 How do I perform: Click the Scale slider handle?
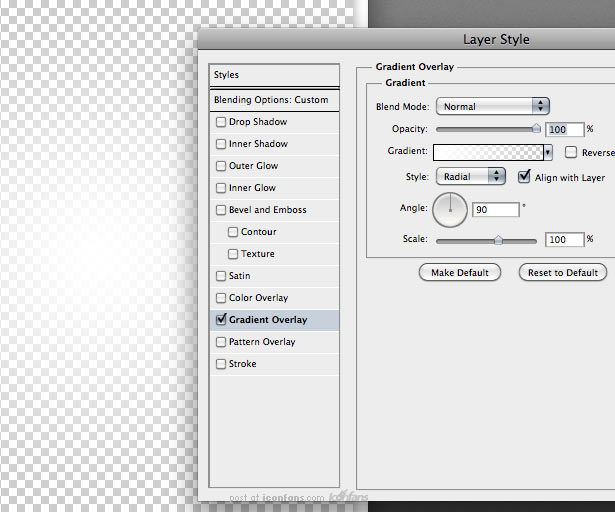498,240
